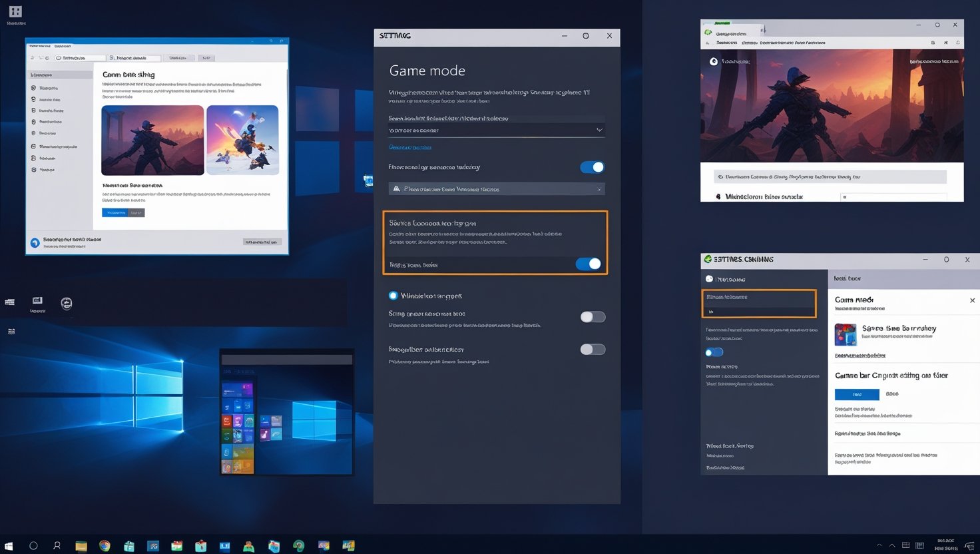
Task: Click the taskbar people icon beside Cortana
Action: (x=57, y=545)
